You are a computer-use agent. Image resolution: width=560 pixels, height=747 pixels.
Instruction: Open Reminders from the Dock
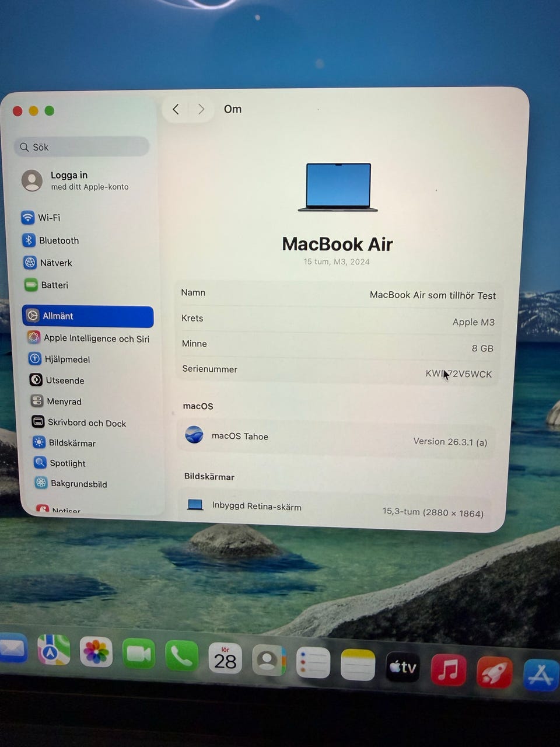tap(313, 663)
